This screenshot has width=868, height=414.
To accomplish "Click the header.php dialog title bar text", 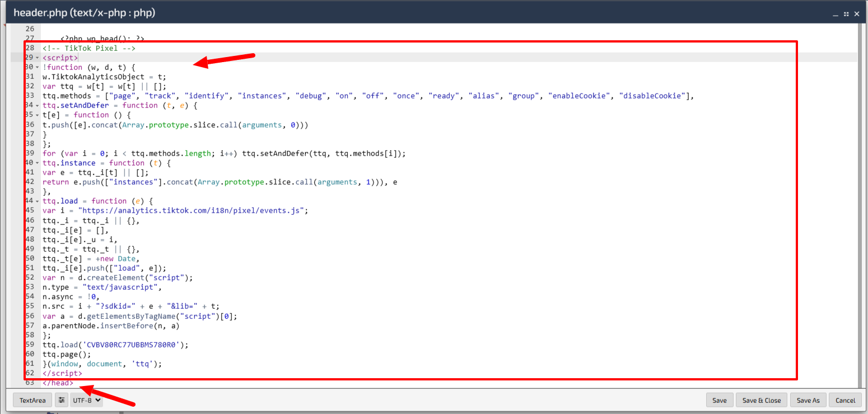I will pyautogui.click(x=85, y=12).
